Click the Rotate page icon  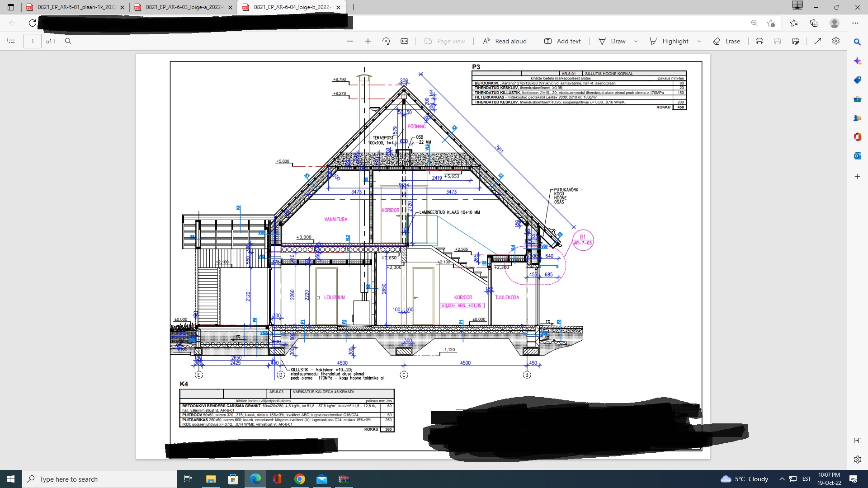pos(386,41)
